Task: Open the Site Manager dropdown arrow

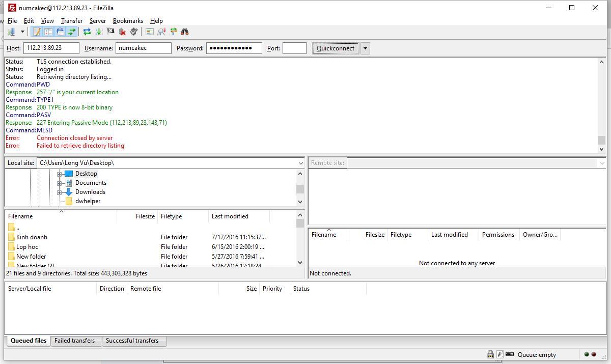Action: (22, 32)
